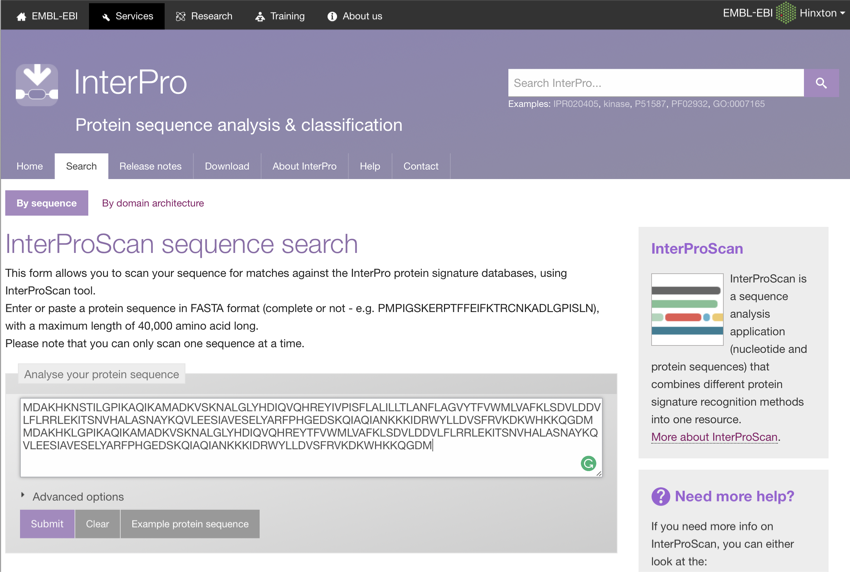Click the InterPro logo icon
This screenshot has height=572, width=850.
(x=37, y=84)
